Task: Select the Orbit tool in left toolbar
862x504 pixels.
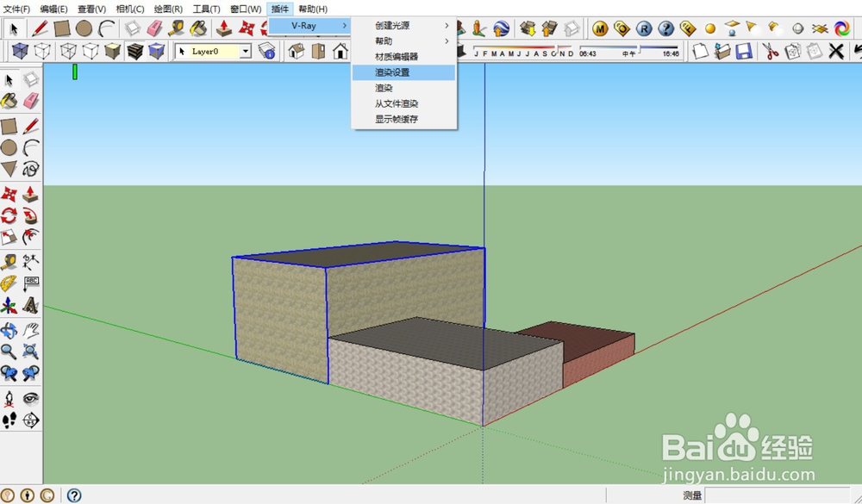Action: click(9, 330)
